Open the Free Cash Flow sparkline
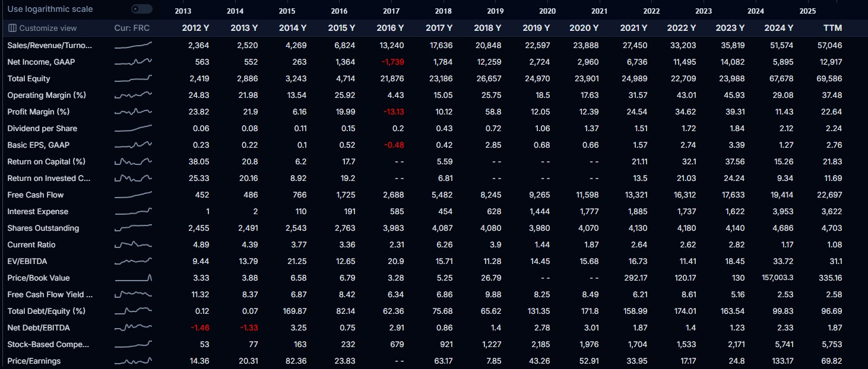The height and width of the screenshot is (369, 868). click(133, 195)
